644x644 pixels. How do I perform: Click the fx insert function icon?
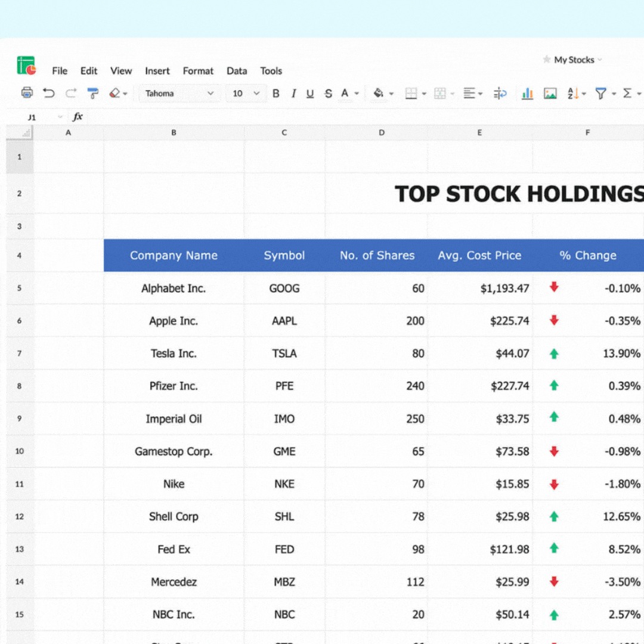click(x=78, y=117)
